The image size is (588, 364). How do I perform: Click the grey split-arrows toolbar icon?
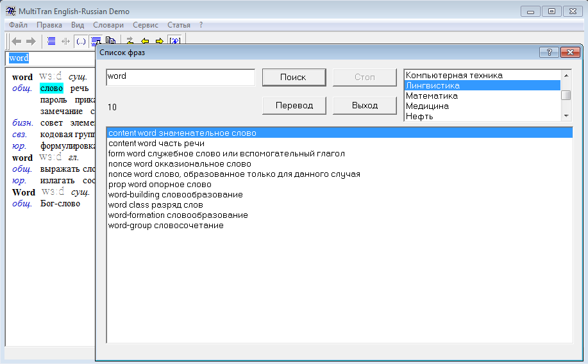point(65,41)
